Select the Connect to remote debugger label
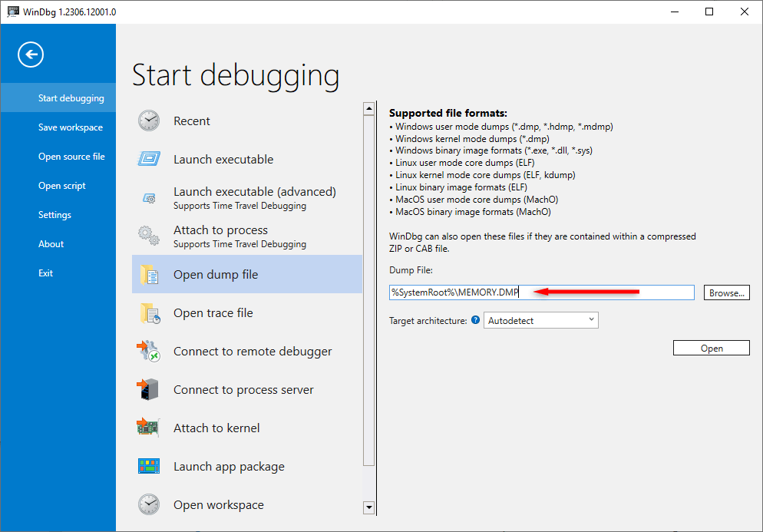The image size is (763, 532). [x=253, y=352]
